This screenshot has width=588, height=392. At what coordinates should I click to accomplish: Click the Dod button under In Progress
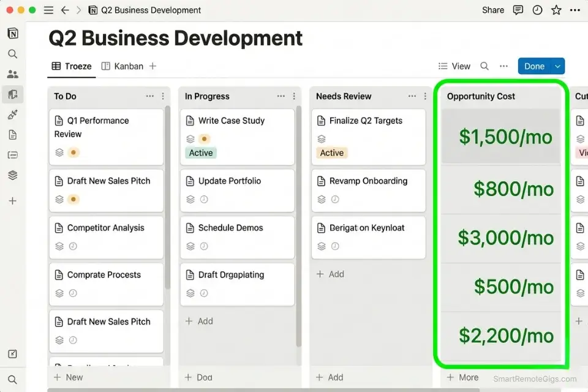coord(198,377)
